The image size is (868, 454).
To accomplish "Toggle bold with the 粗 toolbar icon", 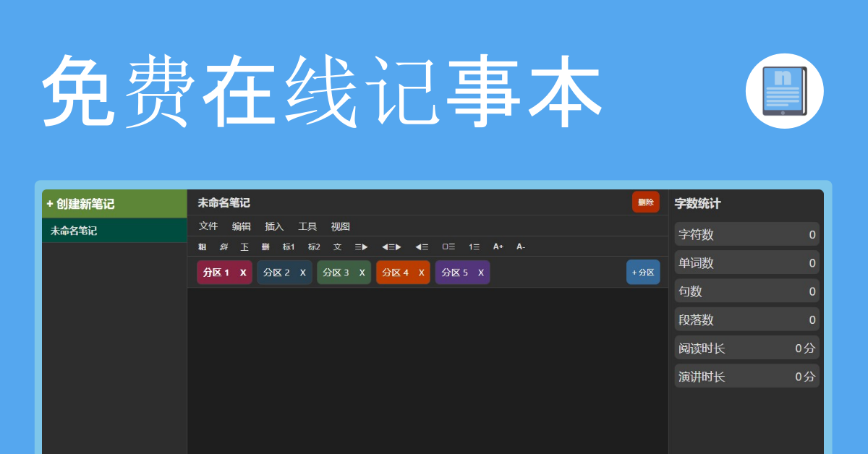I will [203, 247].
